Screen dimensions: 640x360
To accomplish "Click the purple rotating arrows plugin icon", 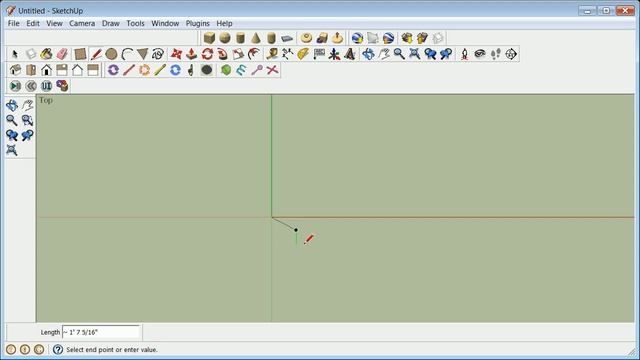I will coord(113,70).
